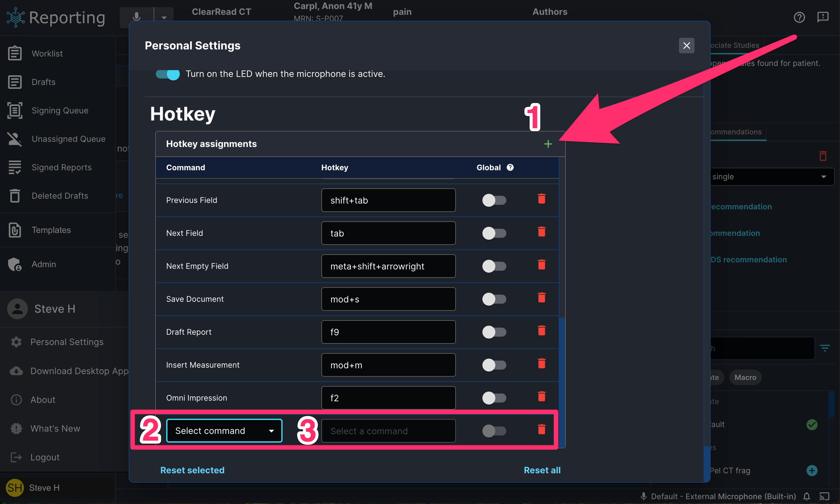Image resolution: width=840 pixels, height=504 pixels.
Task: Toggle Global for Previous Field
Action: (494, 200)
